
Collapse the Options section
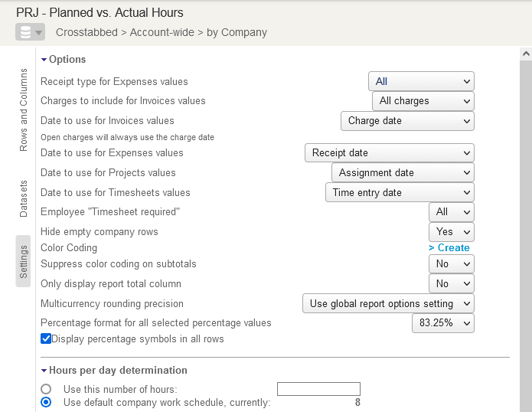(x=44, y=60)
